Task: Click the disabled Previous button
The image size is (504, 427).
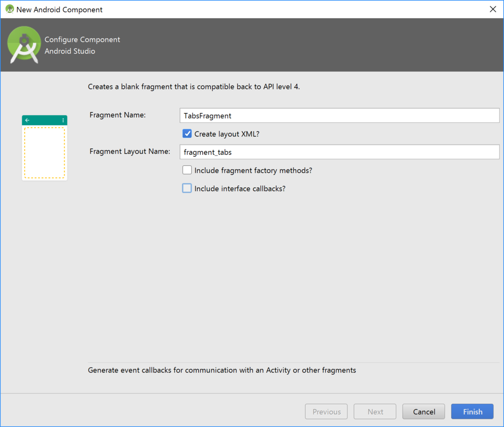Action: [326, 412]
